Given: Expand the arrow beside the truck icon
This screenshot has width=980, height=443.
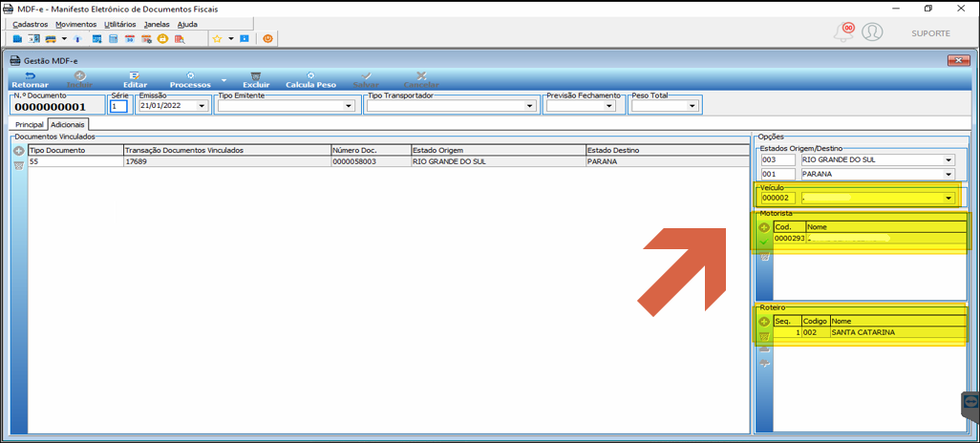Looking at the screenshot, I should (64, 39).
